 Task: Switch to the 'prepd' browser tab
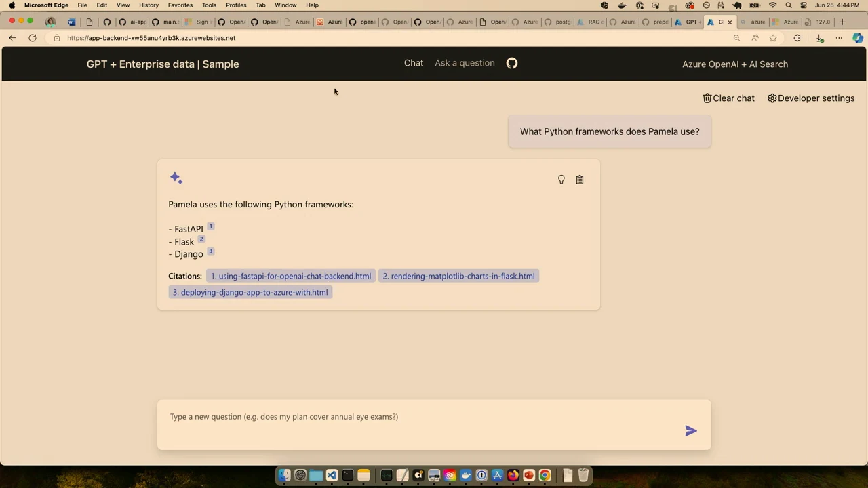pyautogui.click(x=654, y=22)
